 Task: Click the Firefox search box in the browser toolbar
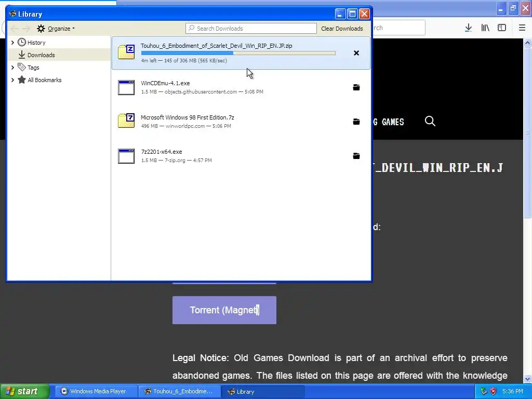click(398, 28)
